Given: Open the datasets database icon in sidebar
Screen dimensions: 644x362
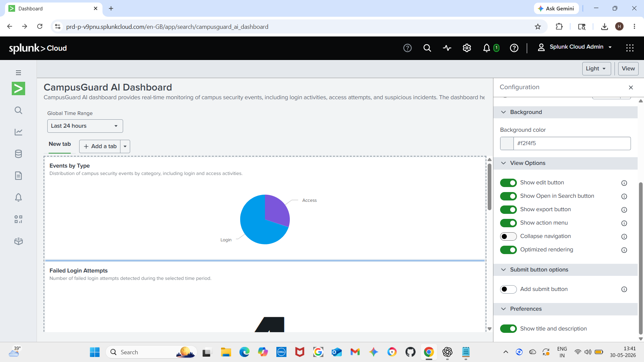Looking at the screenshot, I should tap(18, 154).
